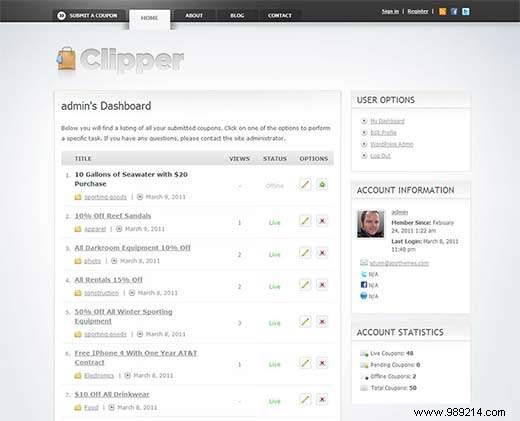The image size is (520, 421).
Task: Click the Register link
Action: 418,11
